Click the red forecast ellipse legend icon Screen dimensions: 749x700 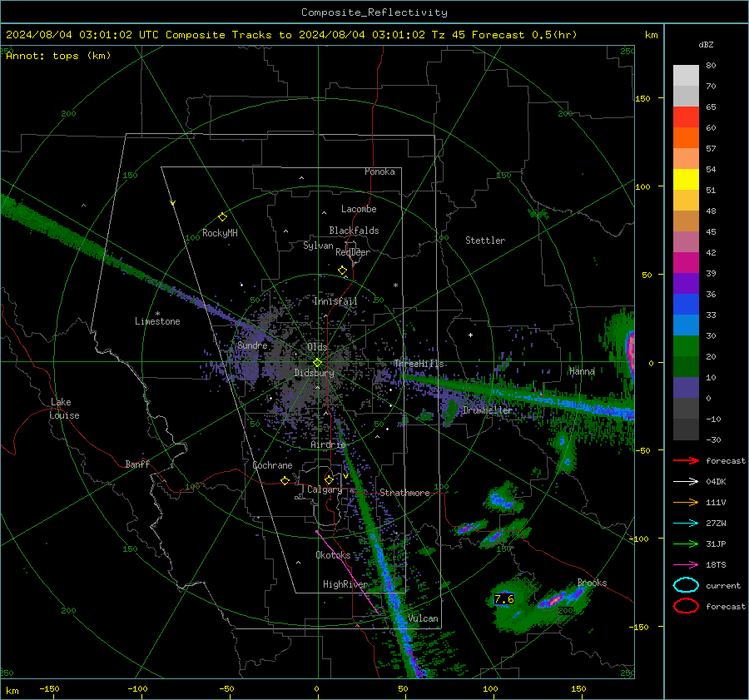pos(686,606)
